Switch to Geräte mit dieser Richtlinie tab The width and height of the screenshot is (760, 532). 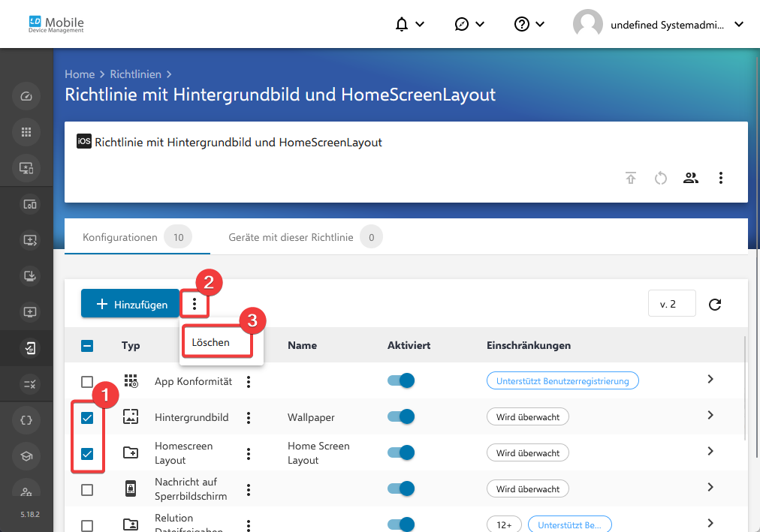(306, 238)
